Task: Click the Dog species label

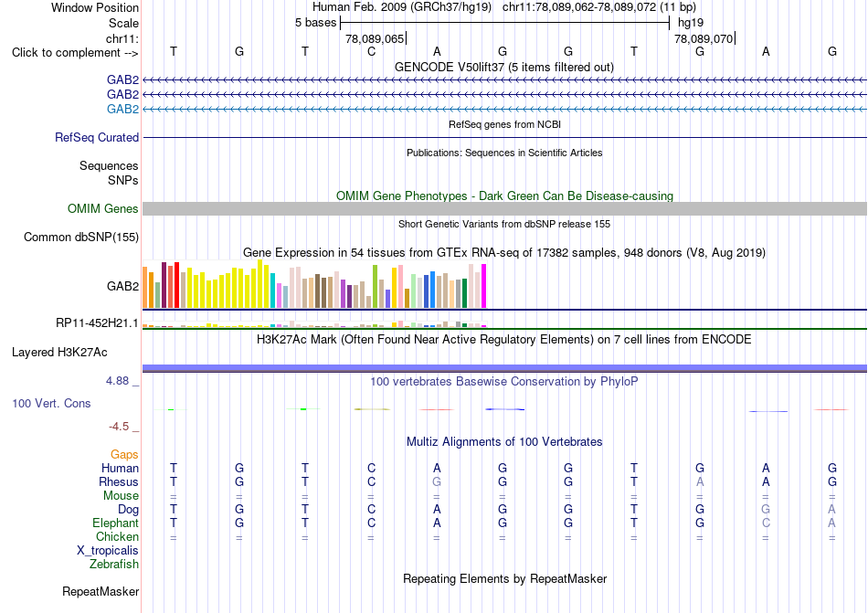Action: click(129, 510)
